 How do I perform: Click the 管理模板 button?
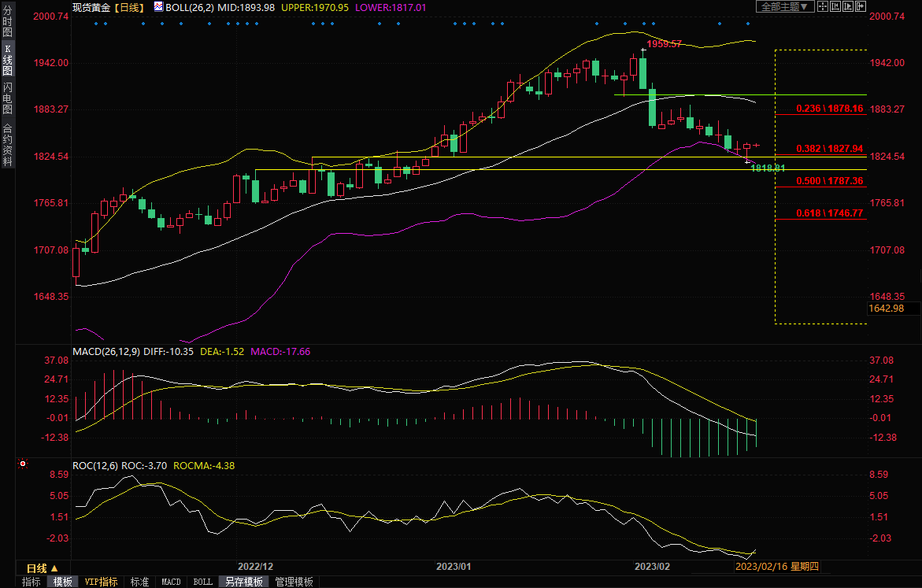[x=293, y=582]
